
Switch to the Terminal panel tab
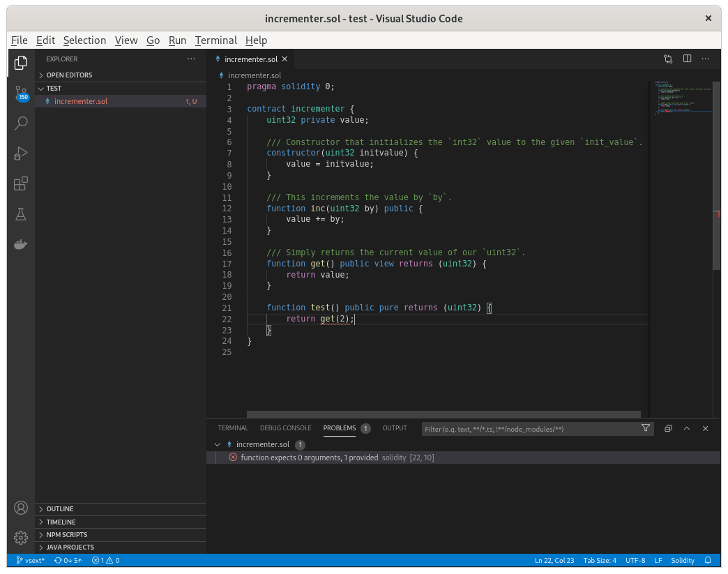click(x=233, y=428)
